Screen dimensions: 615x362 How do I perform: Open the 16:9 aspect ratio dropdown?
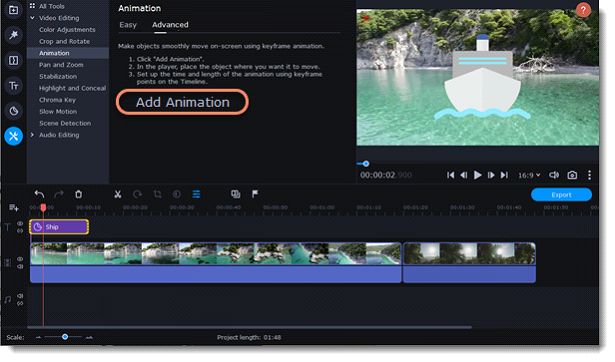(x=529, y=175)
